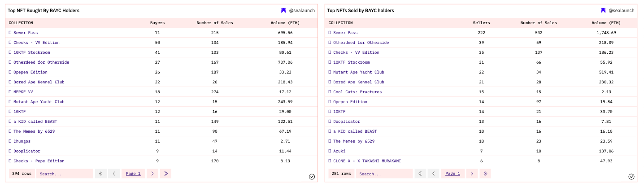Open Cool Cats: Fractures collection link

click(357, 92)
